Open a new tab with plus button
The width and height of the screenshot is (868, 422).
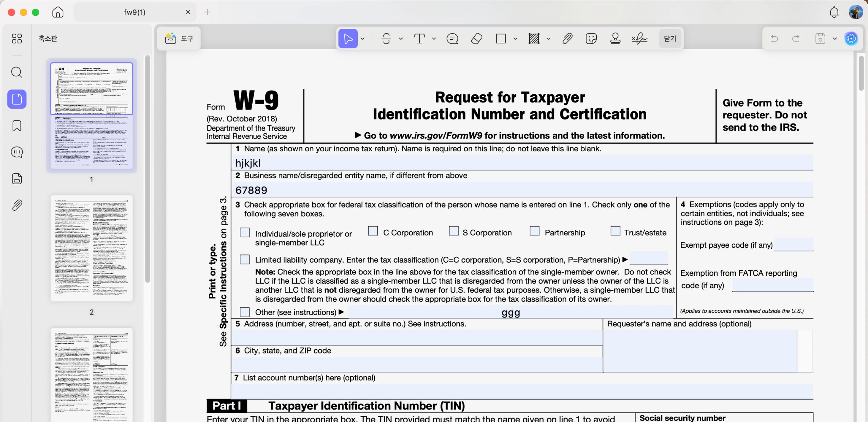(x=207, y=12)
